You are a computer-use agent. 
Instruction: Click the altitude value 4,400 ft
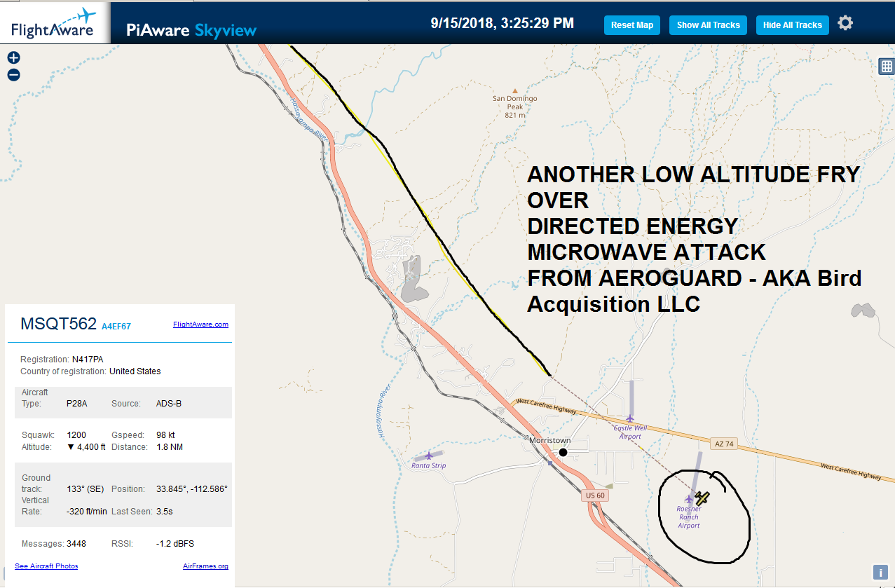(86, 447)
